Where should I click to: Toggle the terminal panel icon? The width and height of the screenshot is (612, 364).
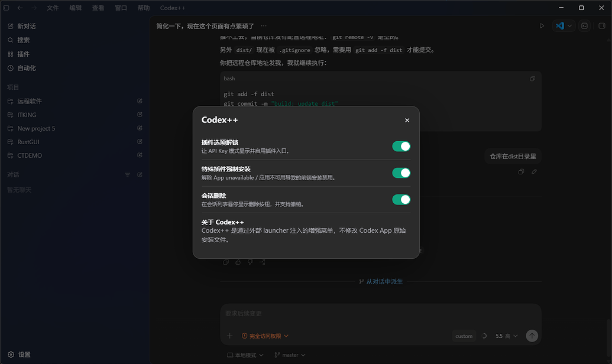(x=584, y=26)
